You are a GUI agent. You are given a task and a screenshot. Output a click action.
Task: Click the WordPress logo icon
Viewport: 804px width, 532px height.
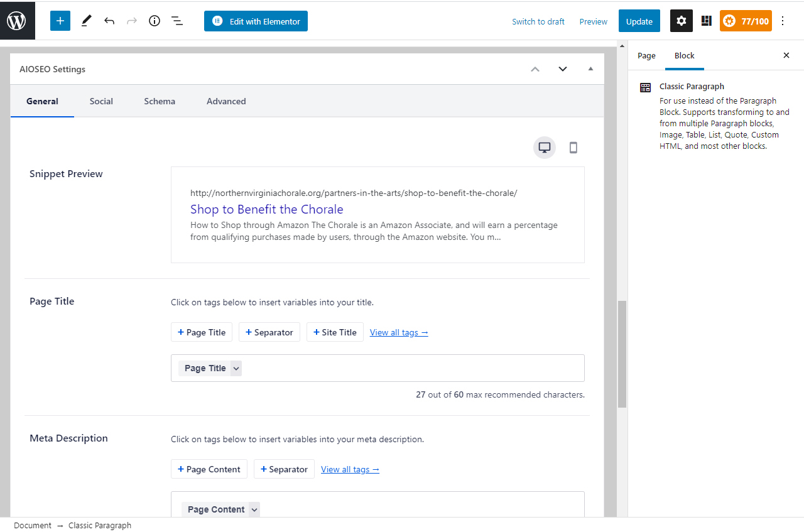pos(17,21)
